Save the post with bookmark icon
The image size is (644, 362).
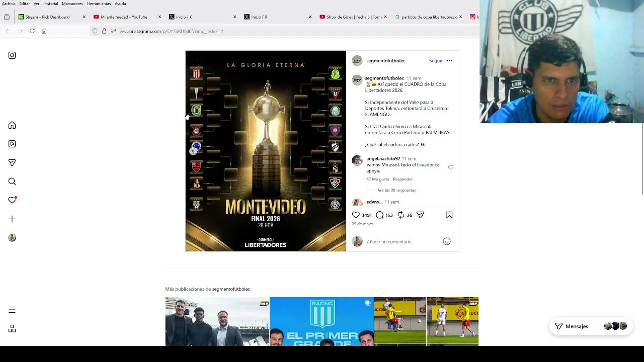click(x=449, y=215)
